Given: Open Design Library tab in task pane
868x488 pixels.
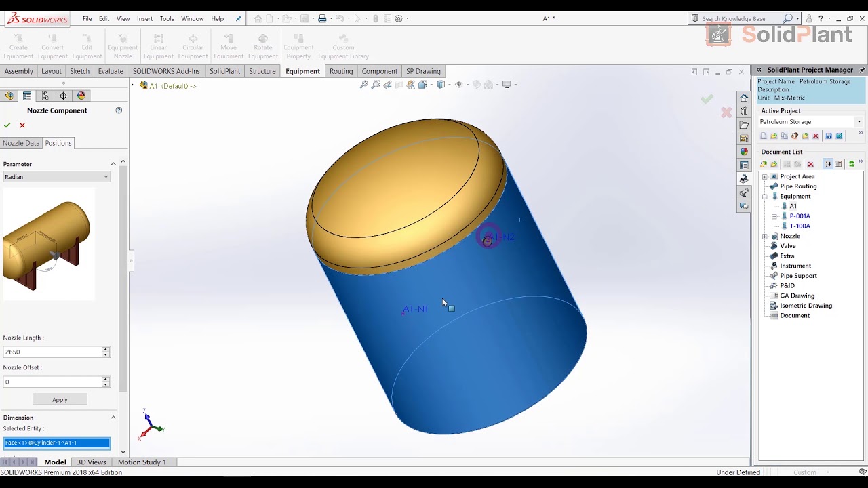Looking at the screenshot, I should [x=744, y=111].
